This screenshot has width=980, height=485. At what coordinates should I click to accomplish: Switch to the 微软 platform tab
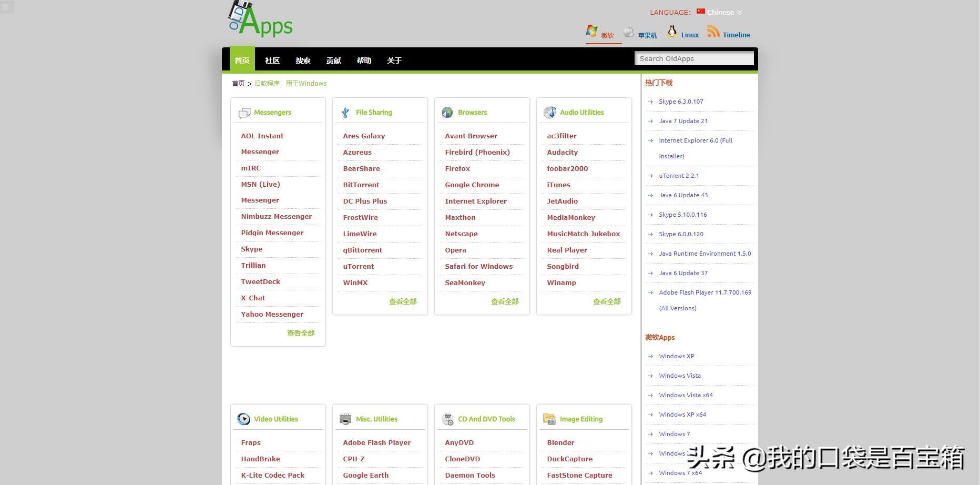tap(604, 34)
